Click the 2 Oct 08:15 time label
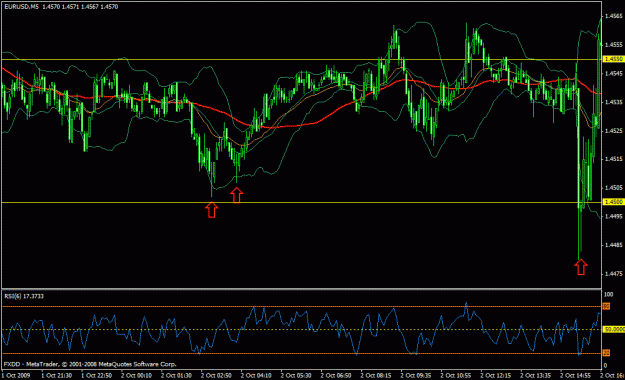Image resolution: width=625 pixels, height=380 pixels. point(376,375)
